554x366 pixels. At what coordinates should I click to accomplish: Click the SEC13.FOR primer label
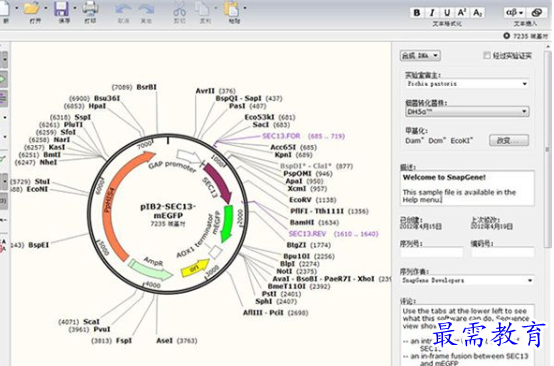pyautogui.click(x=281, y=136)
